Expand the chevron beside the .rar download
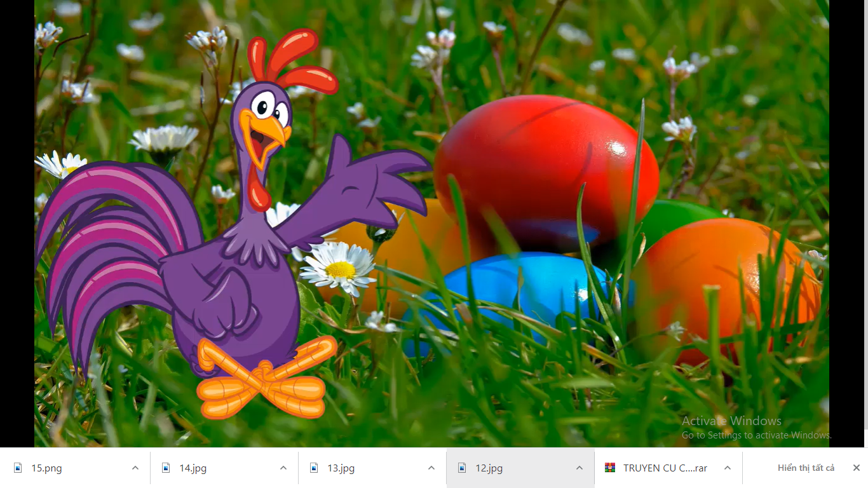The height and width of the screenshot is (488, 868). [728, 468]
